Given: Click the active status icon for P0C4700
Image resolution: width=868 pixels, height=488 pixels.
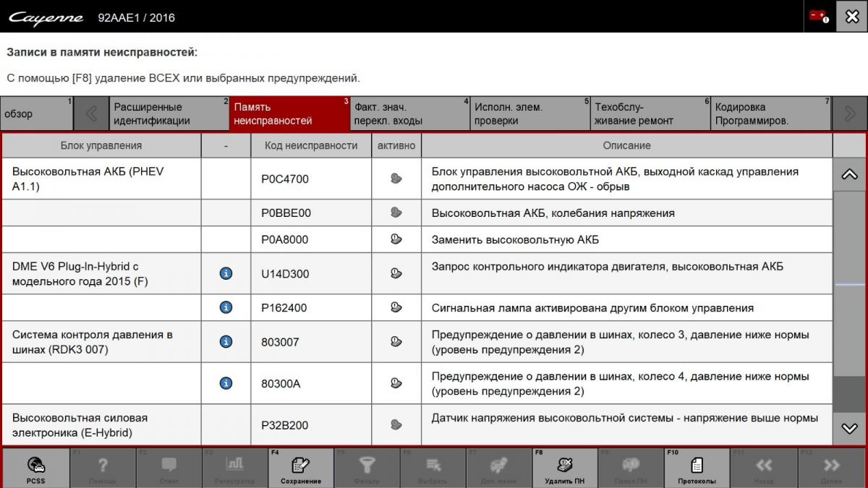Looking at the screenshot, I should [396, 179].
